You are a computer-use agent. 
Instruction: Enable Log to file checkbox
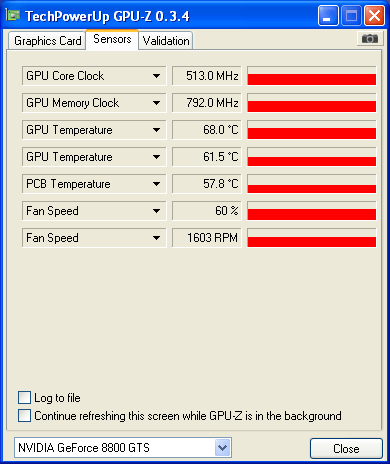point(24,398)
